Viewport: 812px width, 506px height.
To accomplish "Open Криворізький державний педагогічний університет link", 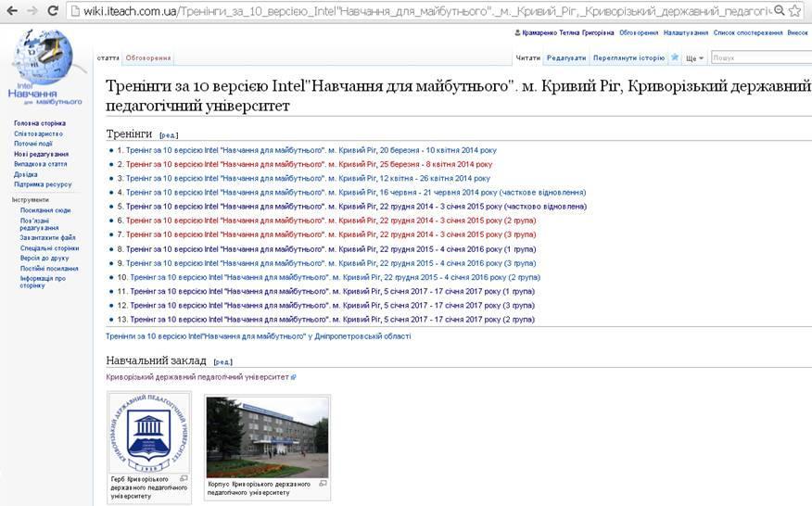I will pyautogui.click(x=197, y=377).
